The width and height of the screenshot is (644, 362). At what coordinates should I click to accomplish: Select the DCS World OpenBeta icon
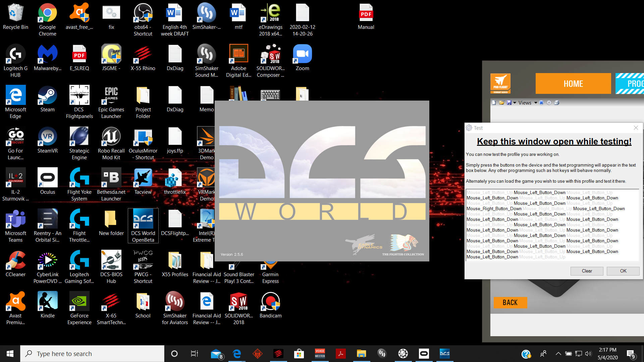pos(143,226)
